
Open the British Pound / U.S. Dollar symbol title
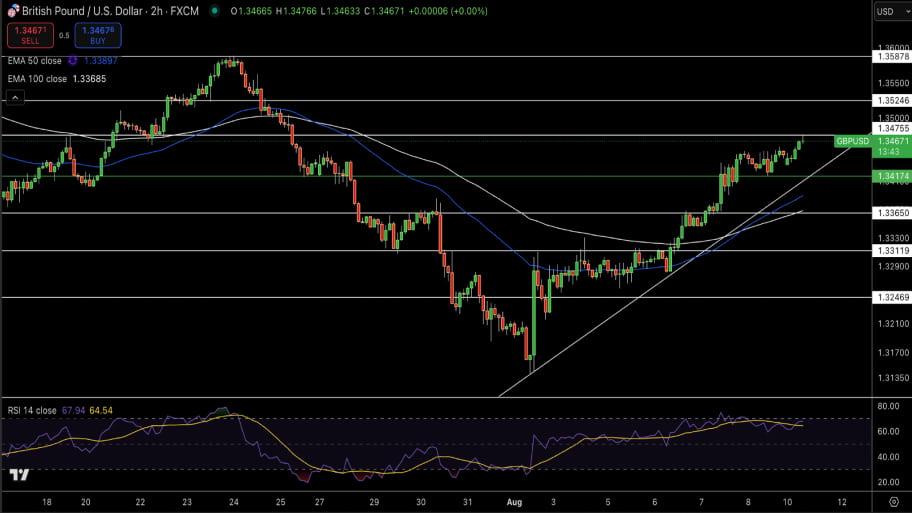pyautogui.click(x=111, y=11)
